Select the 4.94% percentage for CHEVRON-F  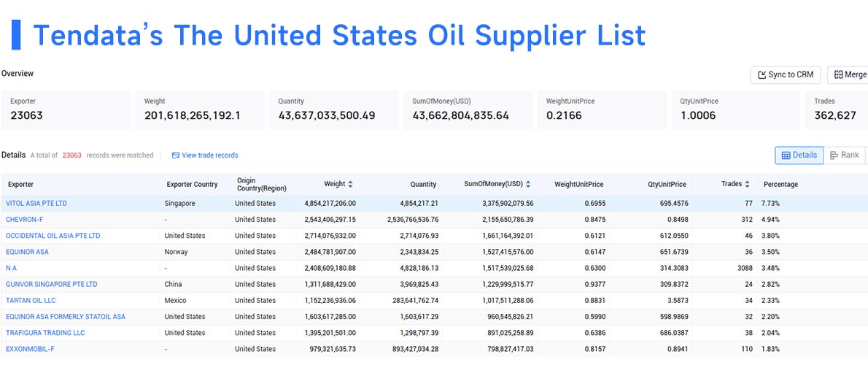click(770, 219)
